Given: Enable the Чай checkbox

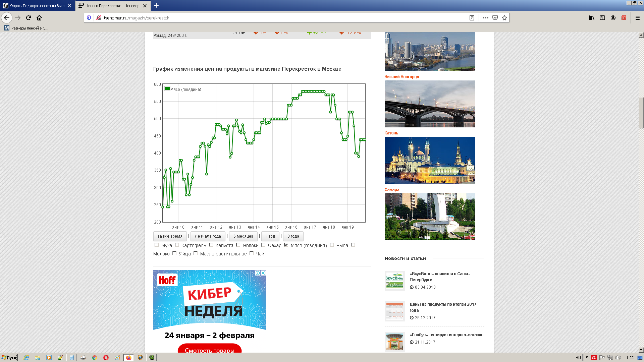Looking at the screenshot, I should 252,253.
